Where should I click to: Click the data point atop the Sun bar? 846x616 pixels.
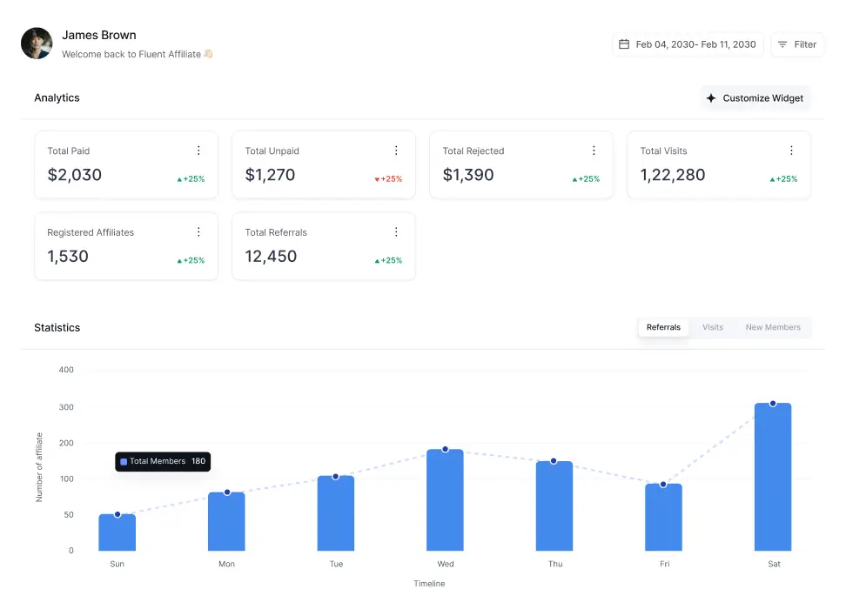117,514
